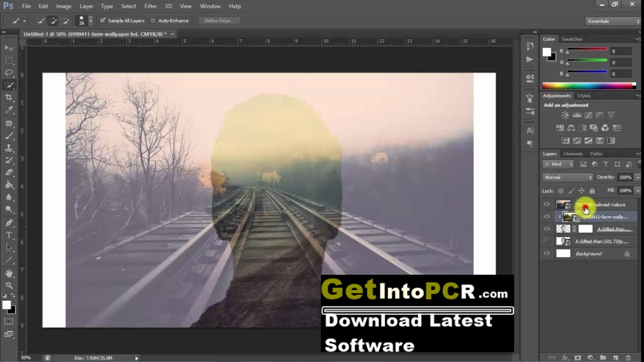644x362 pixels.
Task: Open the tool preset picker arrow
Action: [24, 21]
